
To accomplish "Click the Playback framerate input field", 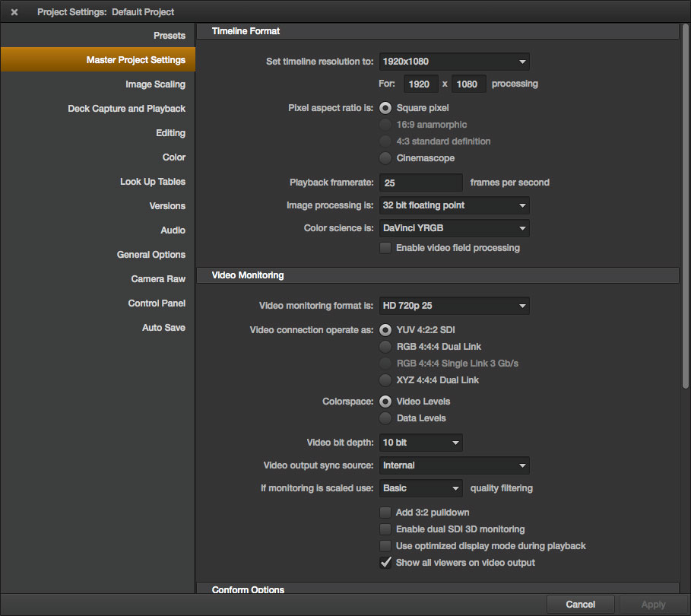I will [420, 183].
